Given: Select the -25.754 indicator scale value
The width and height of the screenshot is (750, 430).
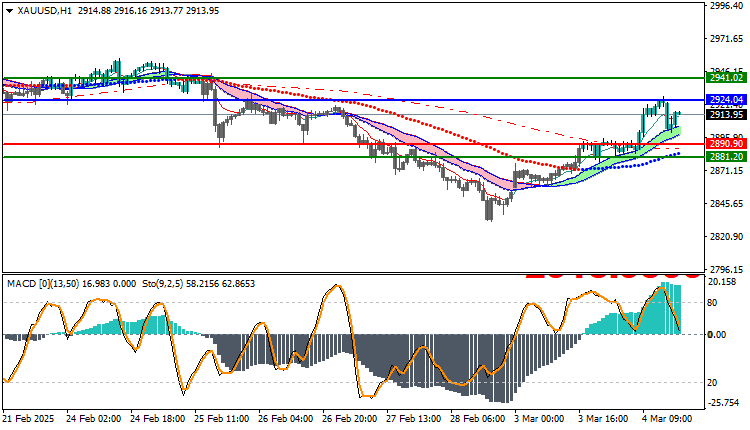Looking at the screenshot, I should [724, 403].
